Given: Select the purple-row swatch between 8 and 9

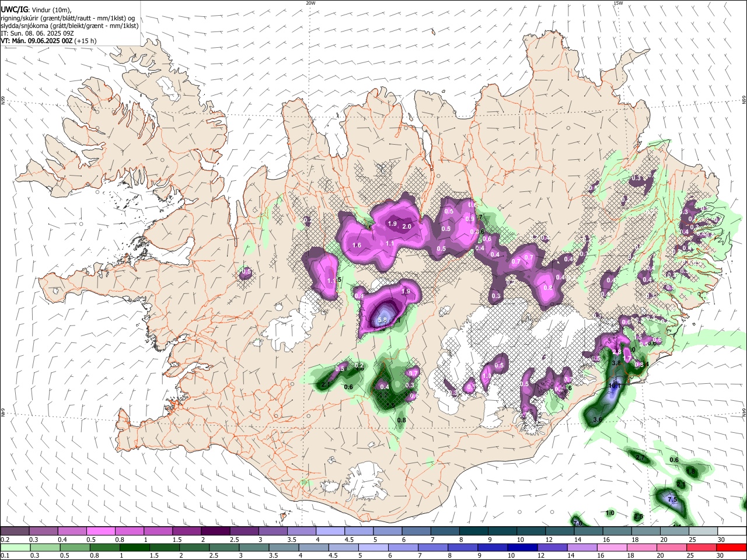Looking at the screenshot, I should pos(473,531).
